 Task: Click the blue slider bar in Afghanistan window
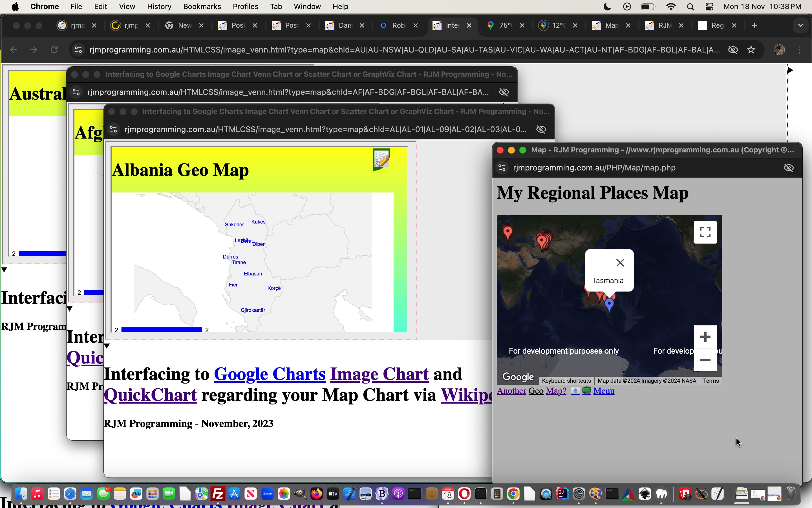click(x=94, y=292)
